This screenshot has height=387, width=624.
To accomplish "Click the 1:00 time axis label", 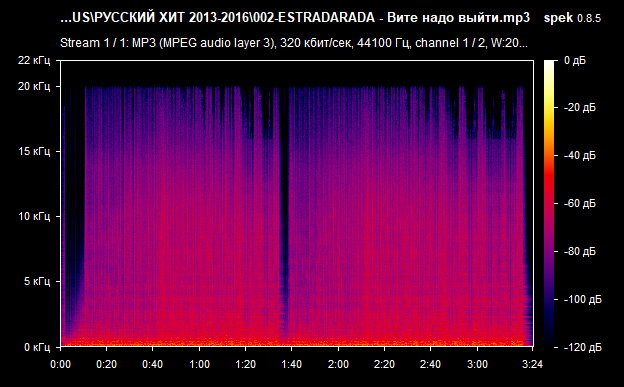I will (x=199, y=364).
